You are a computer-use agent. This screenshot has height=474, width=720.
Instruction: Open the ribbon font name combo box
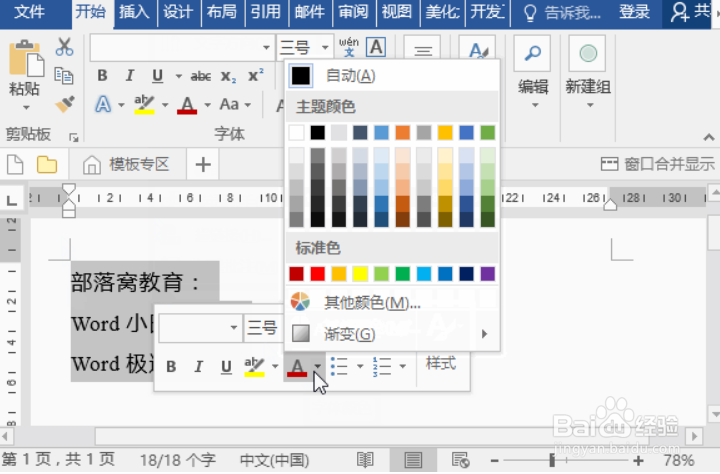[x=183, y=47]
